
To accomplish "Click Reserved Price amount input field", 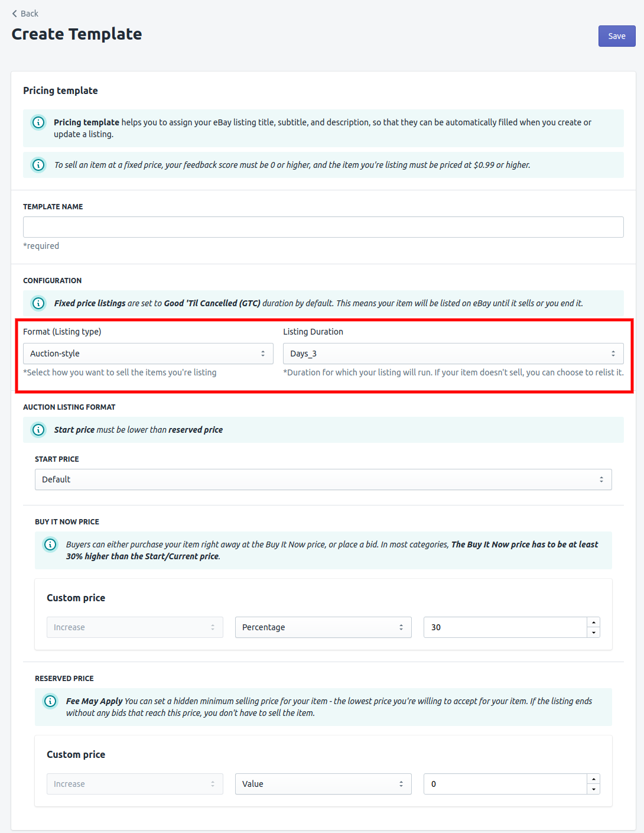I will point(505,784).
